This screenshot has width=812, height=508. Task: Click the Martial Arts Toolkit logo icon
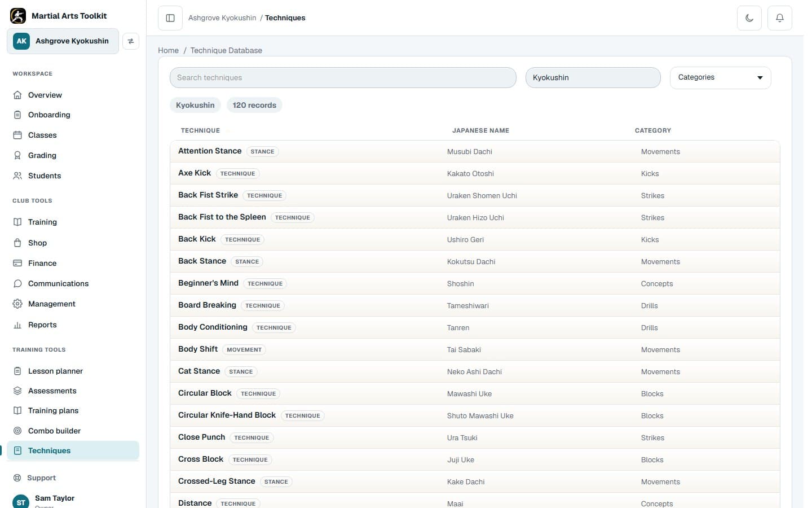point(18,16)
